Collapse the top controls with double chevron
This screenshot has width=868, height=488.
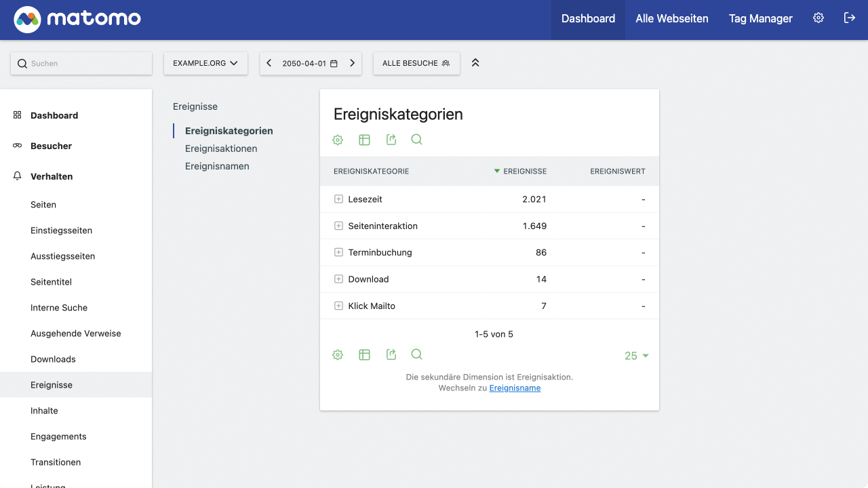click(x=475, y=63)
